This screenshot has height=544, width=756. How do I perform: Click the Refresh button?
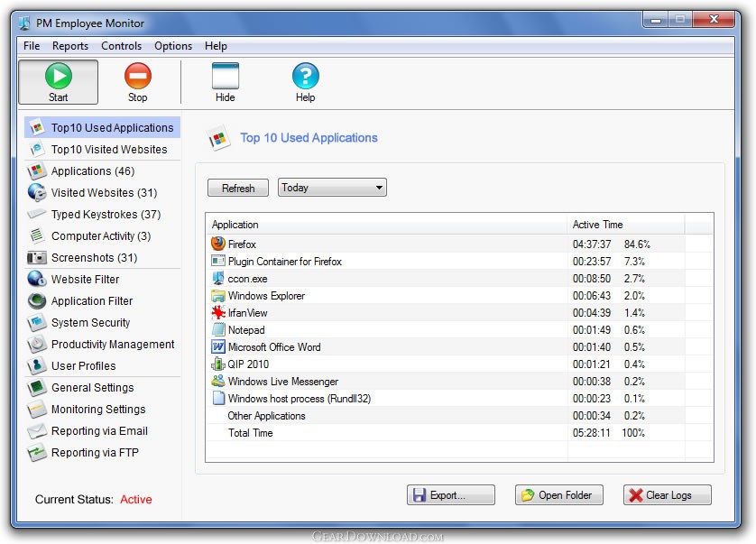coord(238,188)
